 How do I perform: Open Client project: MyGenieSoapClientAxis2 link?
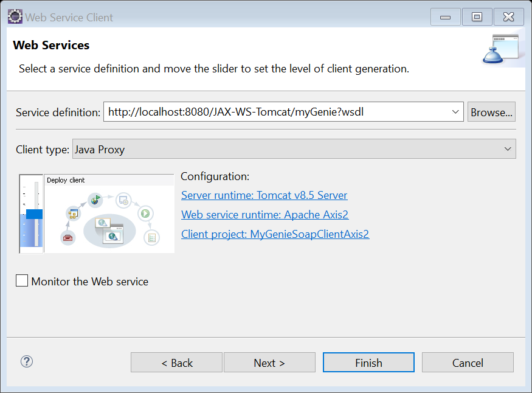275,234
